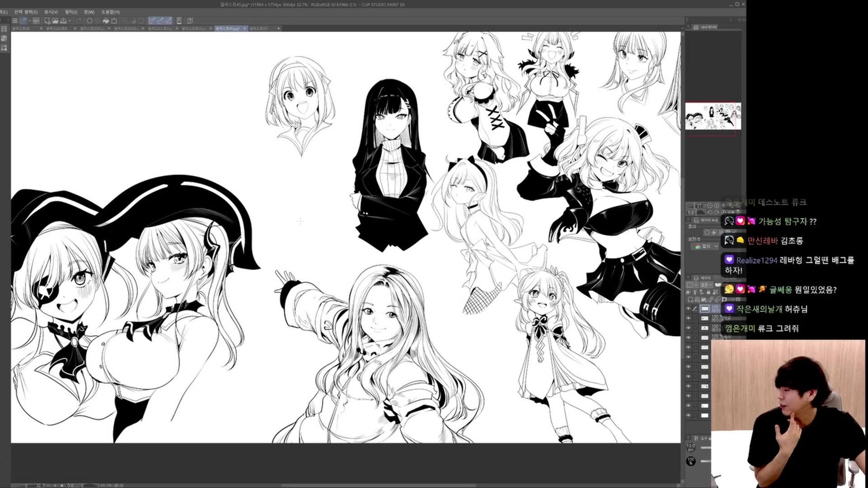Toggle visibility of third layer from top
The height and width of the screenshot is (488, 868).
pyautogui.click(x=688, y=328)
